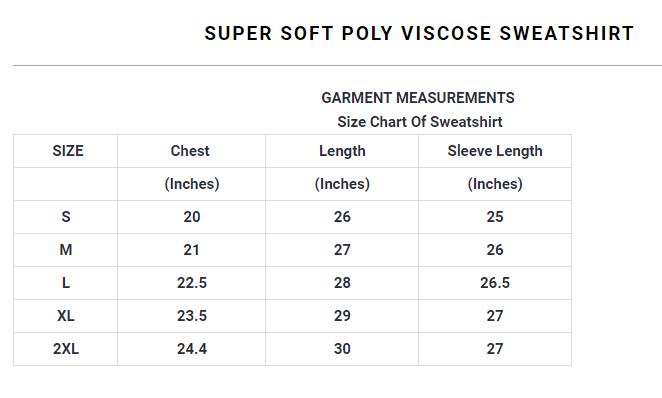Select the length value 30 cell
The image size is (662, 398).
342,349
